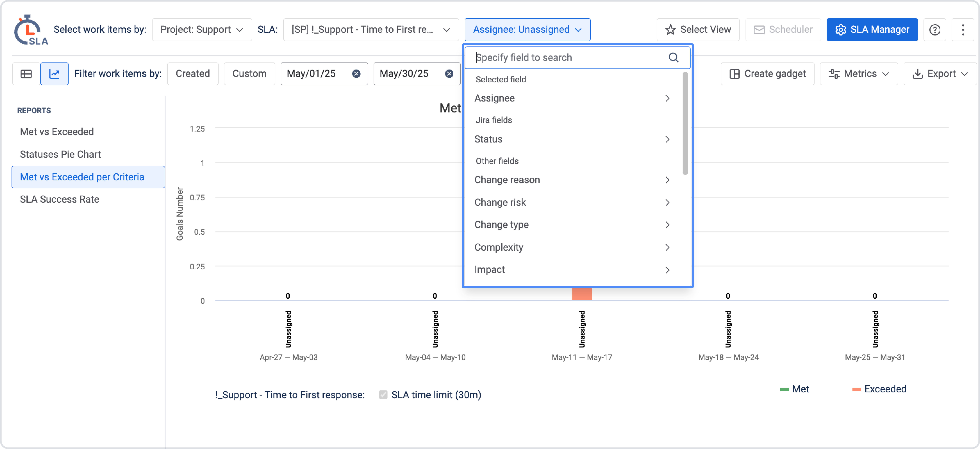Toggle SLA time limit (30m) checkbox
Image resolution: width=980 pixels, height=449 pixels.
(383, 395)
